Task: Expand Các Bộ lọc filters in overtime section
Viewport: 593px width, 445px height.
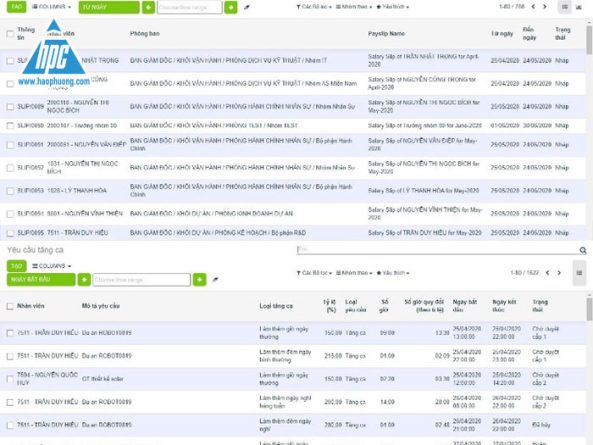Action: 314,273
